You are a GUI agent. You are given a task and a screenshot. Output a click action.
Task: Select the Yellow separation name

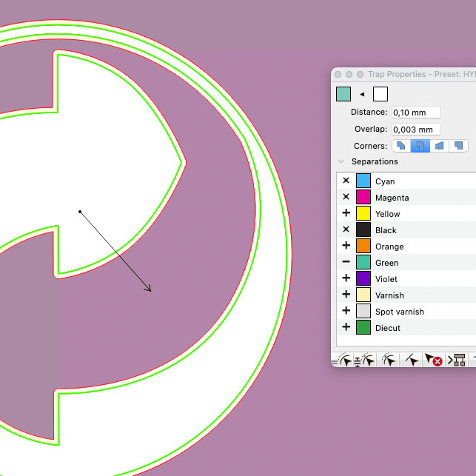(388, 214)
